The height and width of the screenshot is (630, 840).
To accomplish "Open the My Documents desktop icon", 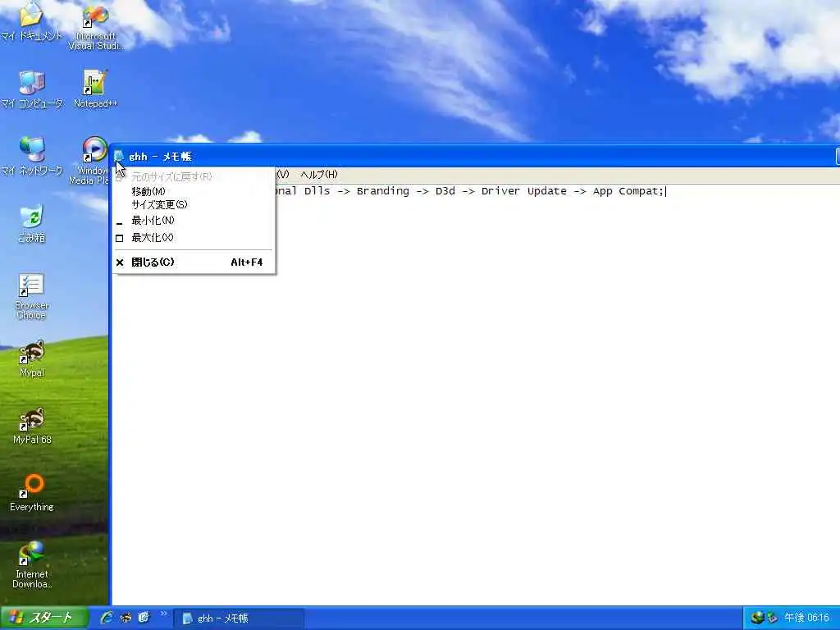I will coord(32,21).
